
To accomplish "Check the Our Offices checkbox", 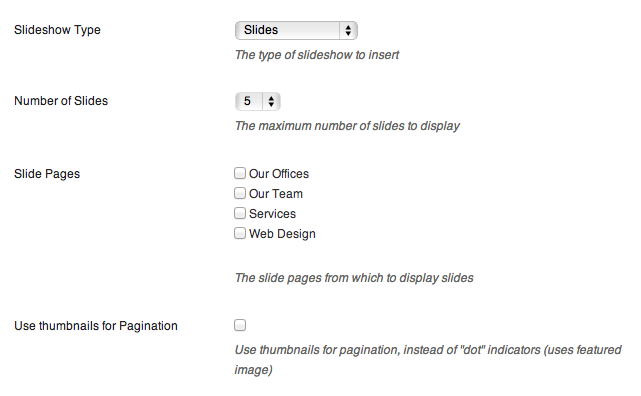I will pyautogui.click(x=240, y=173).
